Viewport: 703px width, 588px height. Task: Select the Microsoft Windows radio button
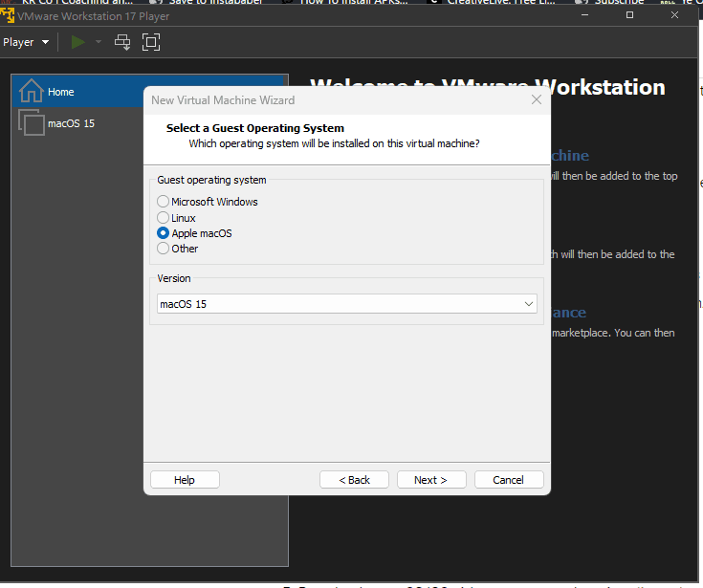pyautogui.click(x=164, y=202)
